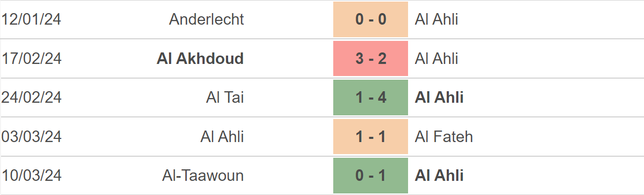
Task: Select the 24/02/24 match date
Action: click(31, 97)
